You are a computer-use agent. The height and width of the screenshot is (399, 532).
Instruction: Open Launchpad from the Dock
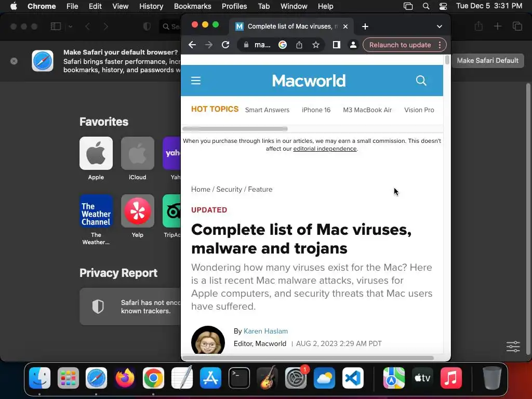(68, 378)
